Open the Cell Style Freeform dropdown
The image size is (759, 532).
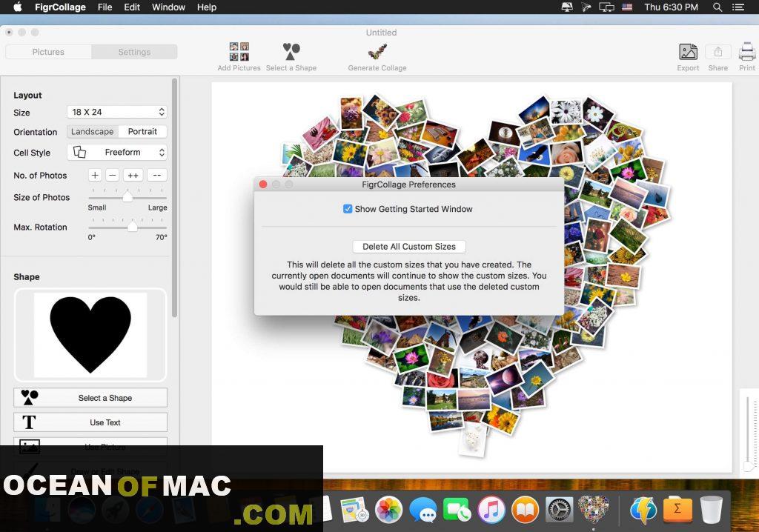point(116,153)
